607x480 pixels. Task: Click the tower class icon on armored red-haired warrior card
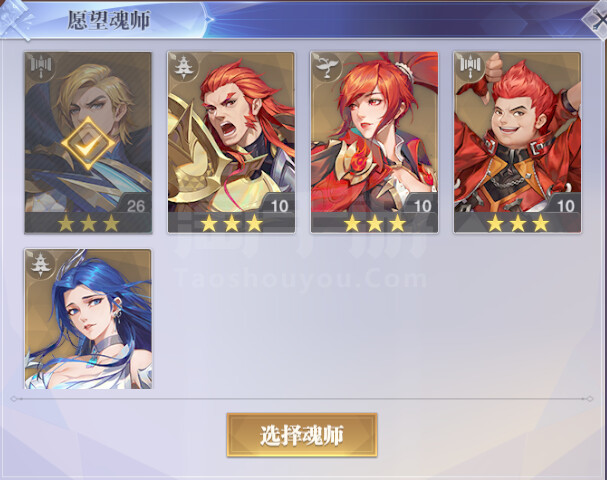pos(183,67)
